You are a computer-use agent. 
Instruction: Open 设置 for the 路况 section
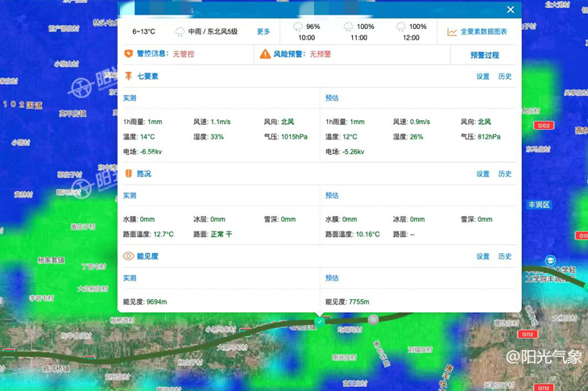coord(482,174)
